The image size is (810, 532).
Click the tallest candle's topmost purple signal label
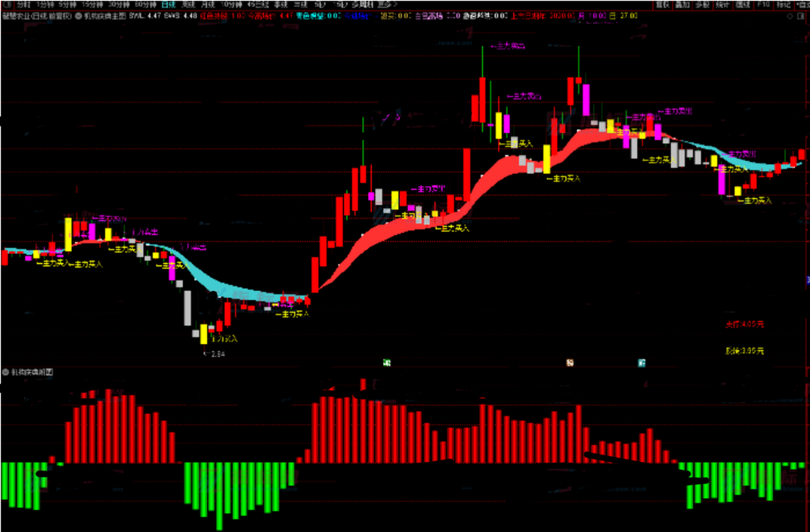507,46
